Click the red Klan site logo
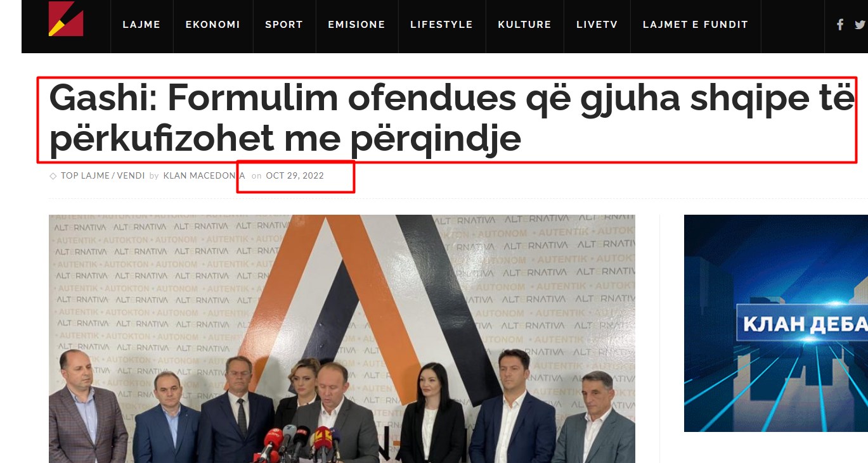 [x=66, y=18]
